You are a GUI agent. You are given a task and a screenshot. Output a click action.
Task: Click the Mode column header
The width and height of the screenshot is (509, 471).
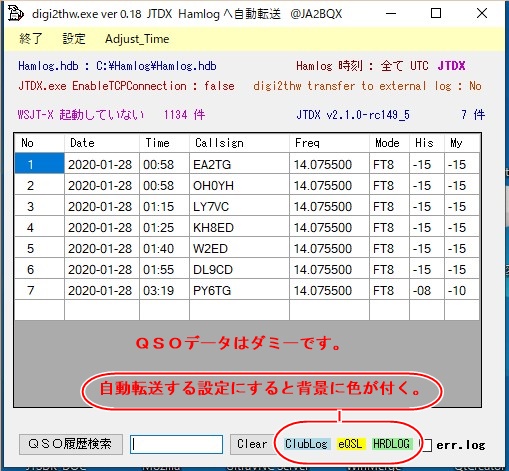click(x=389, y=143)
